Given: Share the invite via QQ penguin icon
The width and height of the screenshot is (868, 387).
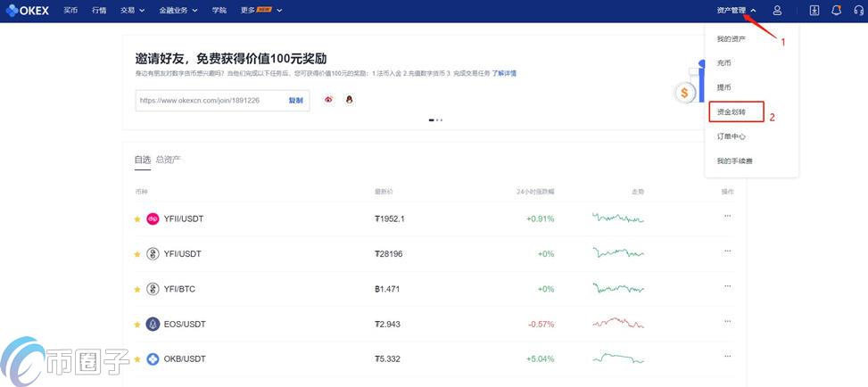Looking at the screenshot, I should click(x=349, y=100).
